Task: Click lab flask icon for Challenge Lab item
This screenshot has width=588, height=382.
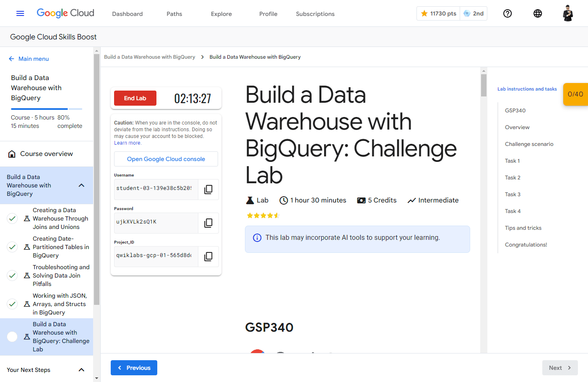Action: (27, 337)
